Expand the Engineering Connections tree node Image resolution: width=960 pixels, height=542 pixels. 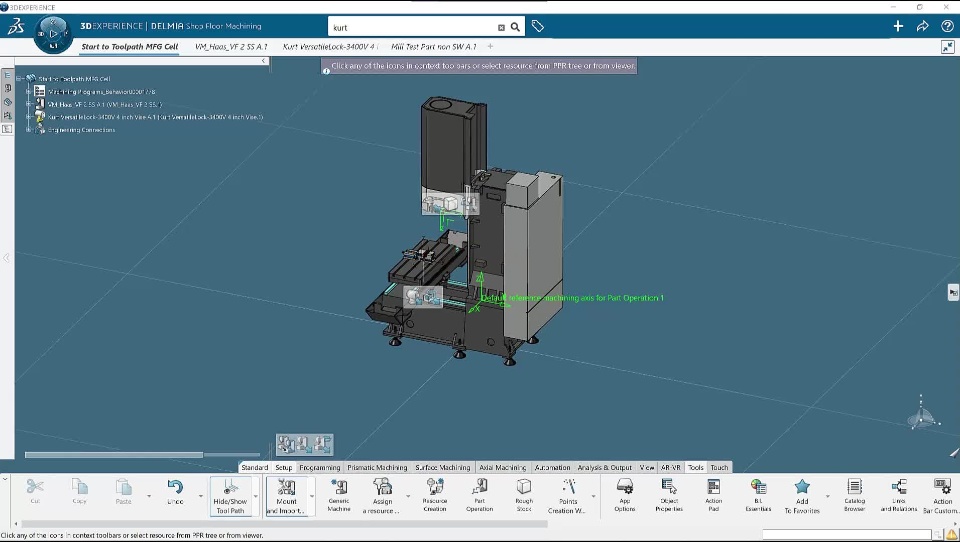click(x=29, y=130)
